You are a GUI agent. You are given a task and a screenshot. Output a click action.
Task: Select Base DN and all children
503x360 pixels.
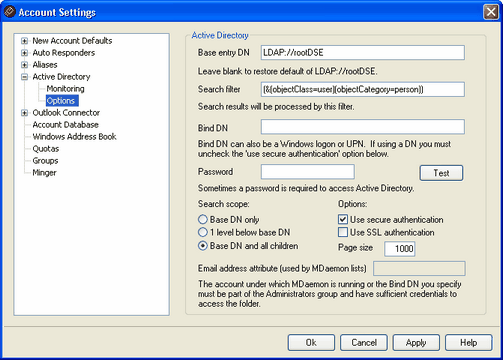[x=203, y=246]
